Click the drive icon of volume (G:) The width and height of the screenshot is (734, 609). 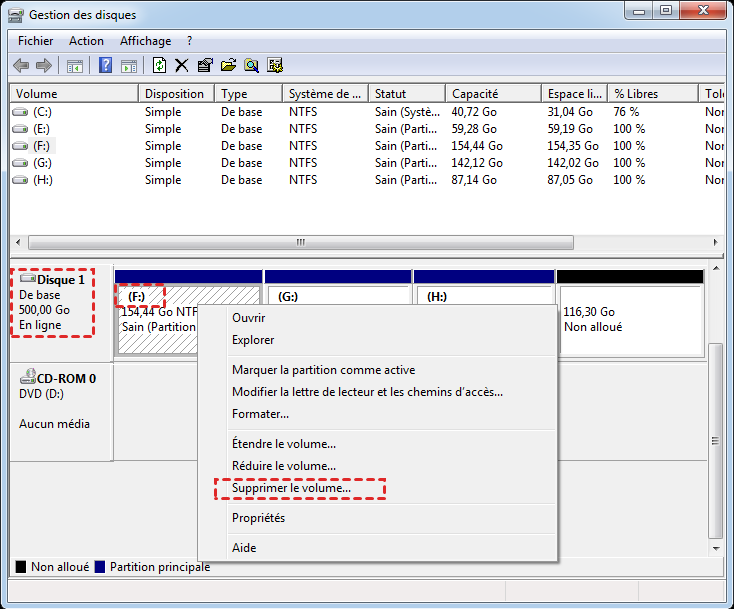20,163
